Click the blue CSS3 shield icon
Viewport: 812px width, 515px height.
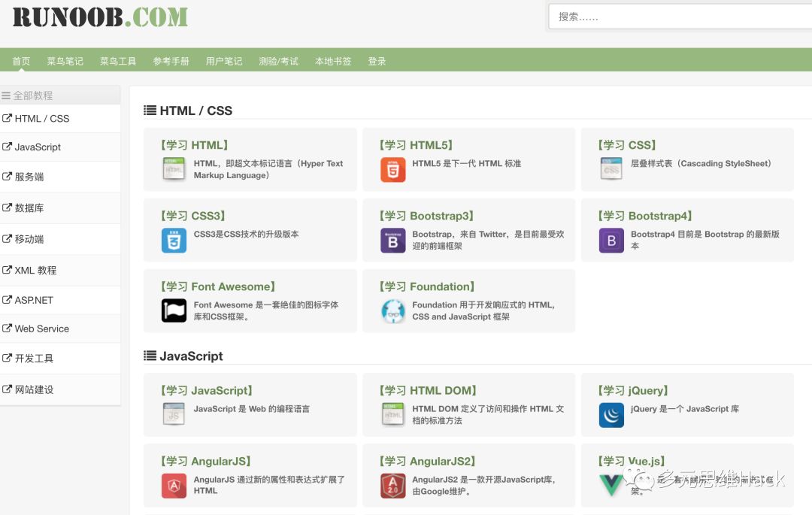click(x=174, y=240)
